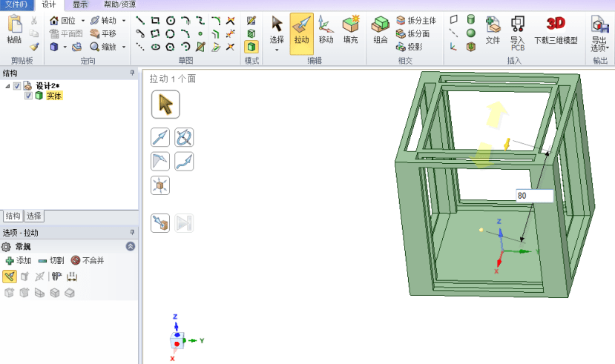
Task: Open the 文件(F) menu
Action: [x=16, y=4]
